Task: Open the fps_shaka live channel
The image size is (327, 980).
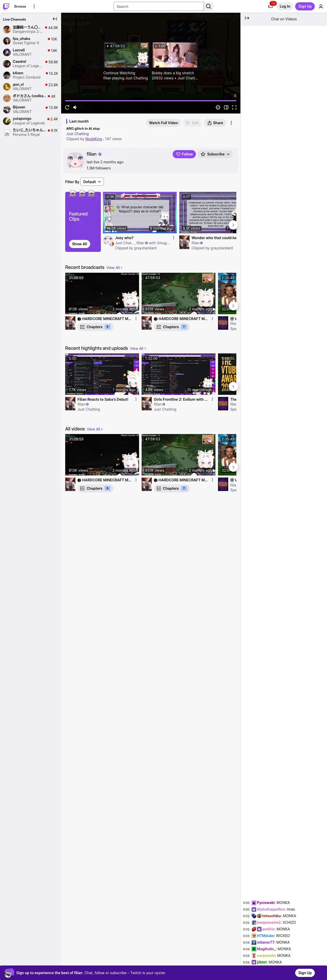Action: pos(31,41)
